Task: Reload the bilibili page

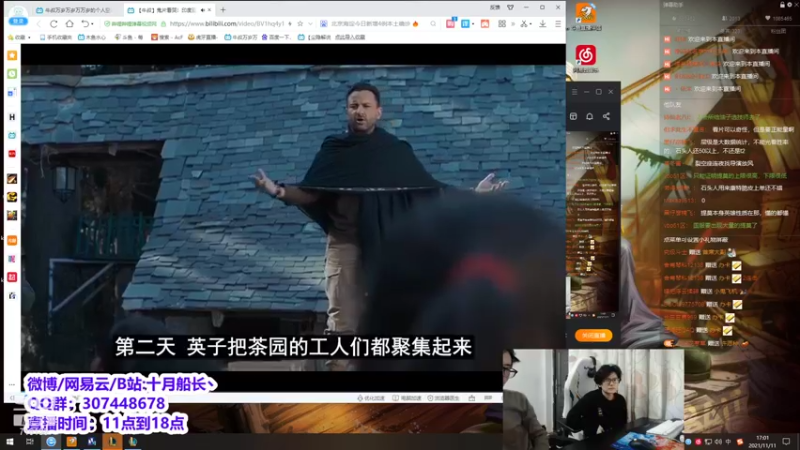Action: [54, 24]
